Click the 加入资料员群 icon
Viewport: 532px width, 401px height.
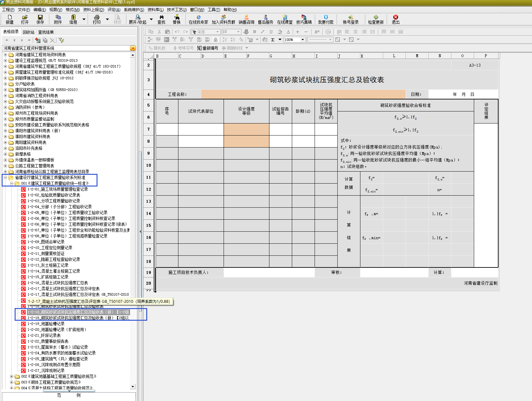(224, 19)
